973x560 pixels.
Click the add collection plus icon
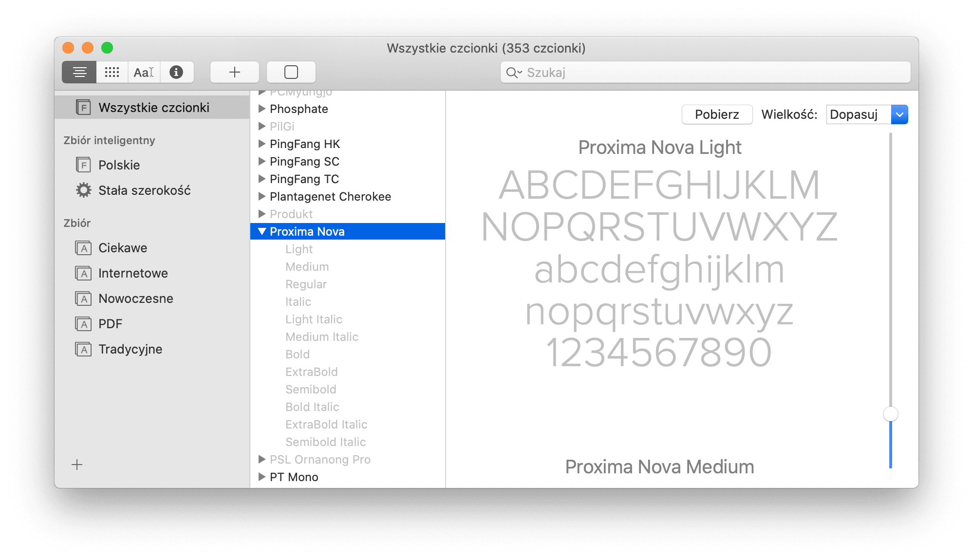(x=77, y=464)
